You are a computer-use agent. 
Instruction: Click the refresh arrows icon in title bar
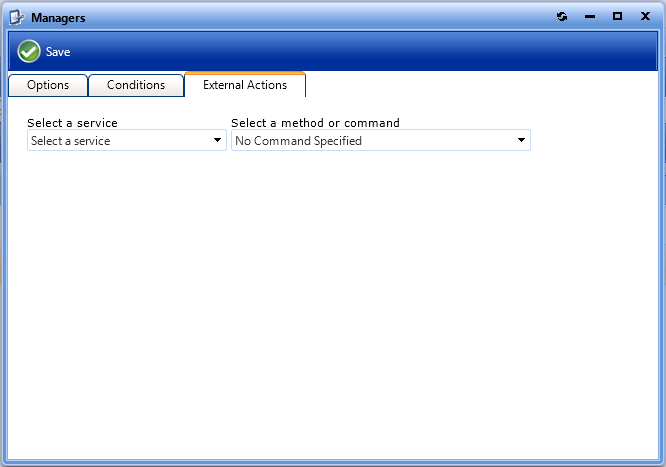point(562,17)
